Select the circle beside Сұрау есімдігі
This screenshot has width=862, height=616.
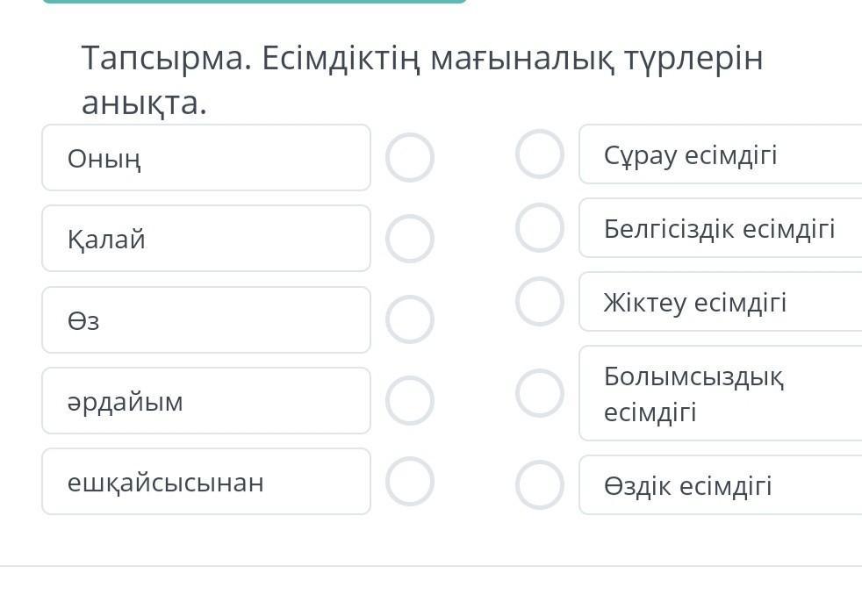click(540, 154)
